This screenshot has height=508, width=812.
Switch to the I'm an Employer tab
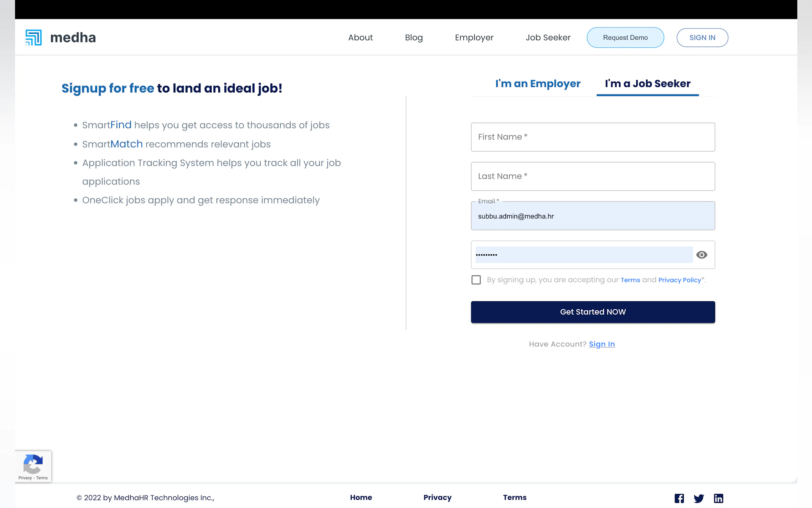[x=538, y=83]
